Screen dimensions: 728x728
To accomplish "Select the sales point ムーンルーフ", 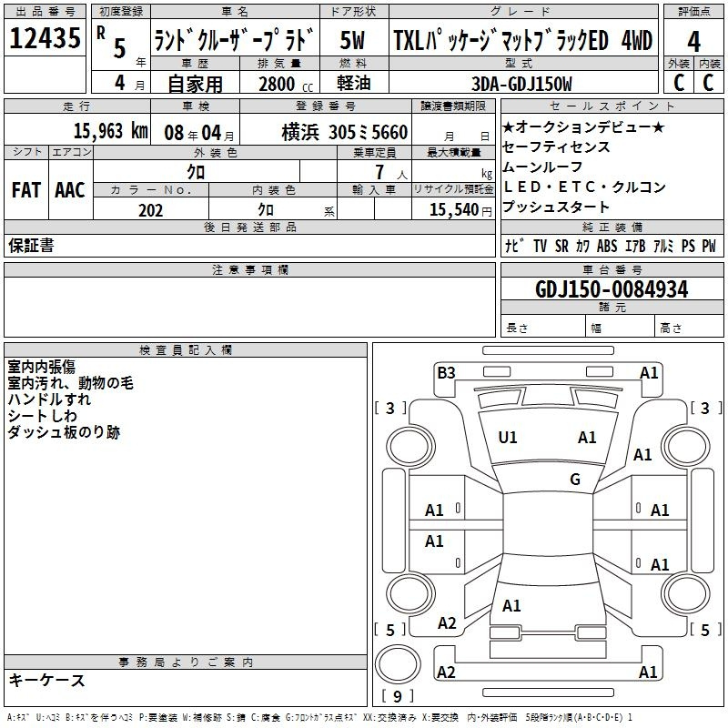I will (542, 167).
